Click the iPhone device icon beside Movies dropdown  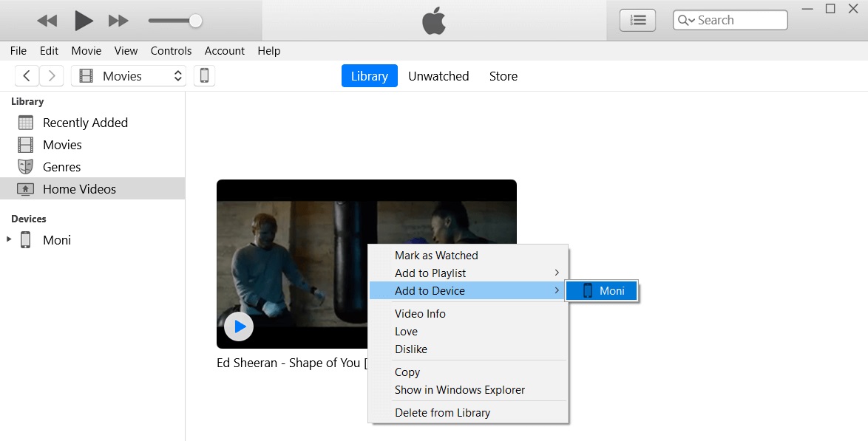[205, 76]
